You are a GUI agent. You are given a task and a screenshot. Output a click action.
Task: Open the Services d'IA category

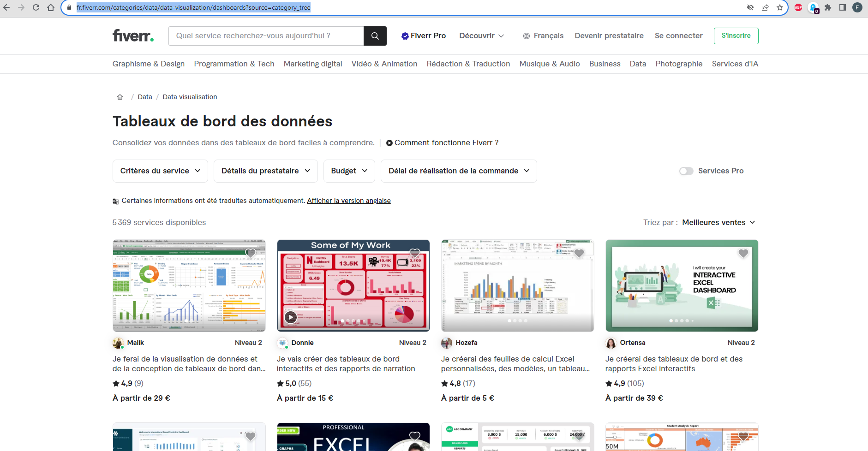pyautogui.click(x=735, y=64)
